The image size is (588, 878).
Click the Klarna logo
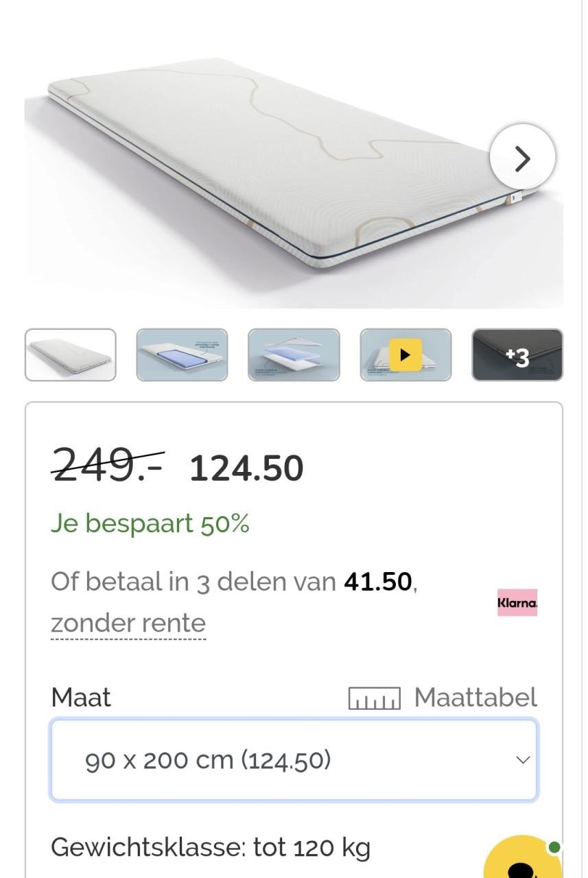pyautogui.click(x=517, y=602)
